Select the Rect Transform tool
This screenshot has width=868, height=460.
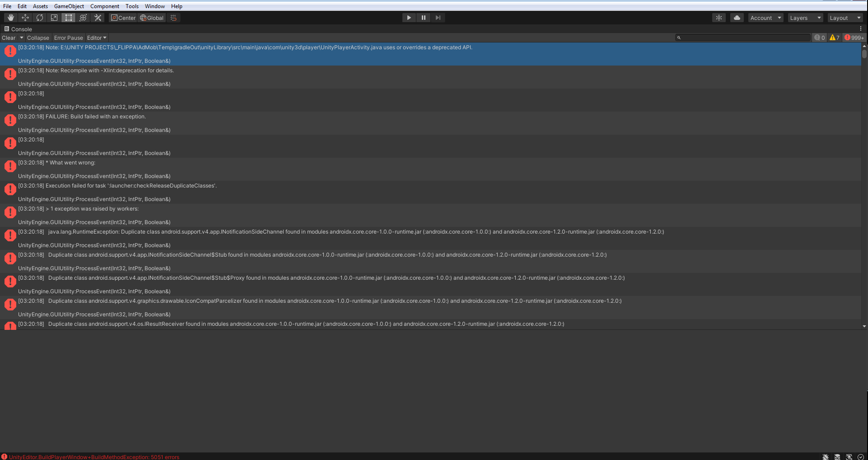[x=68, y=17]
